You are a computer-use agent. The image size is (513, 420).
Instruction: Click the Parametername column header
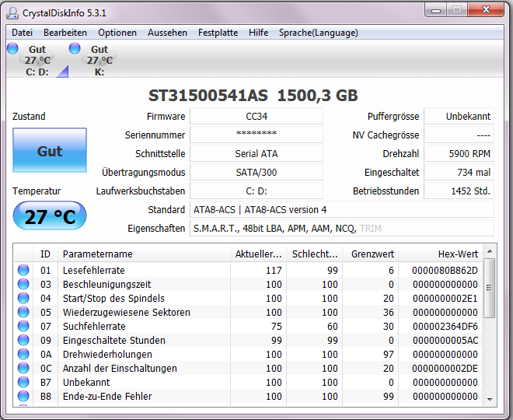144,254
